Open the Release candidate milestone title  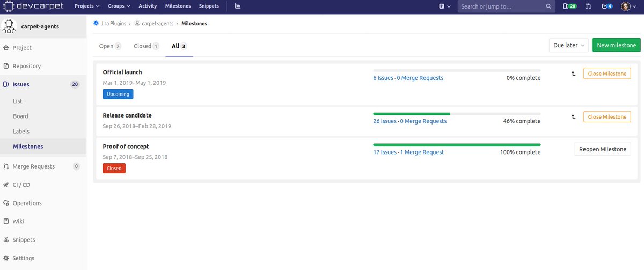tap(127, 115)
